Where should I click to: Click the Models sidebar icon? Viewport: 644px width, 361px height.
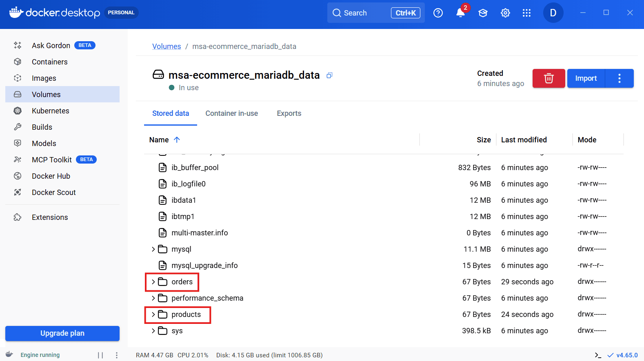point(18,143)
